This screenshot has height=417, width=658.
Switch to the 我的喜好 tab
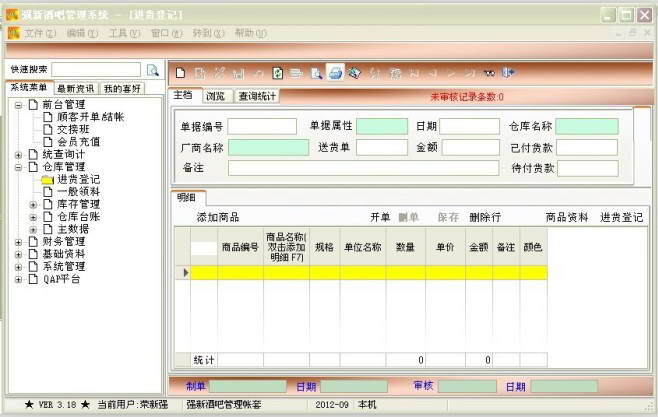(x=122, y=89)
